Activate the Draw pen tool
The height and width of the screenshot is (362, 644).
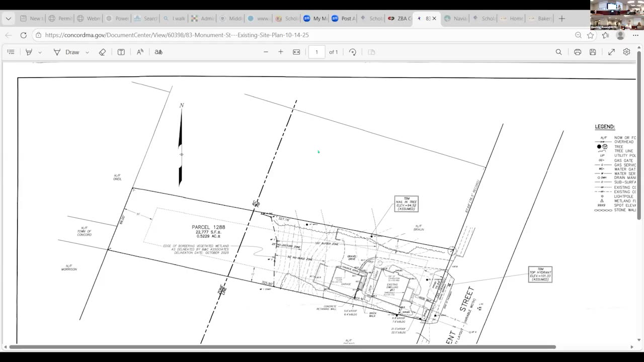pos(66,52)
